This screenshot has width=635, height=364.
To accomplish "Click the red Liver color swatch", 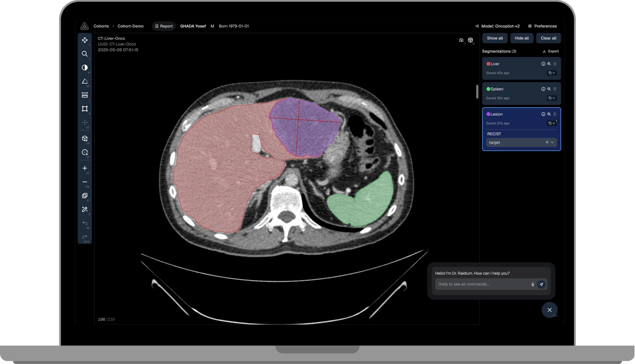I will point(488,64).
